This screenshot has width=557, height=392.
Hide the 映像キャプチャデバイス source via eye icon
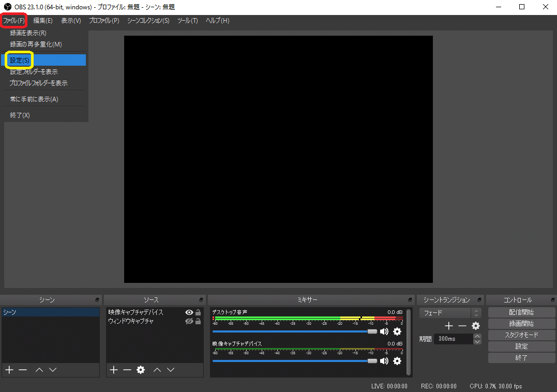click(x=189, y=312)
